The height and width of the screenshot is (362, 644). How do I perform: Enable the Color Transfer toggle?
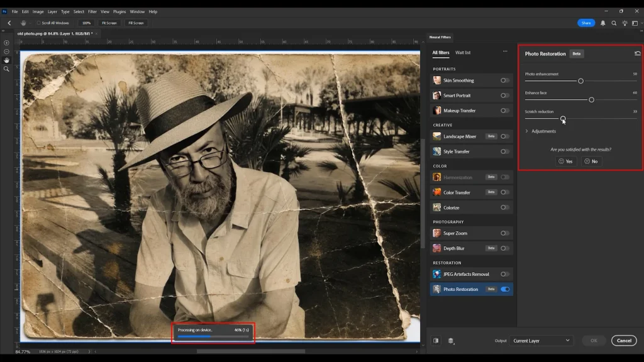(505, 192)
